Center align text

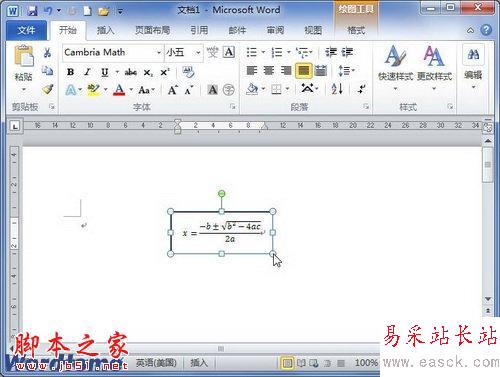[x=269, y=70]
